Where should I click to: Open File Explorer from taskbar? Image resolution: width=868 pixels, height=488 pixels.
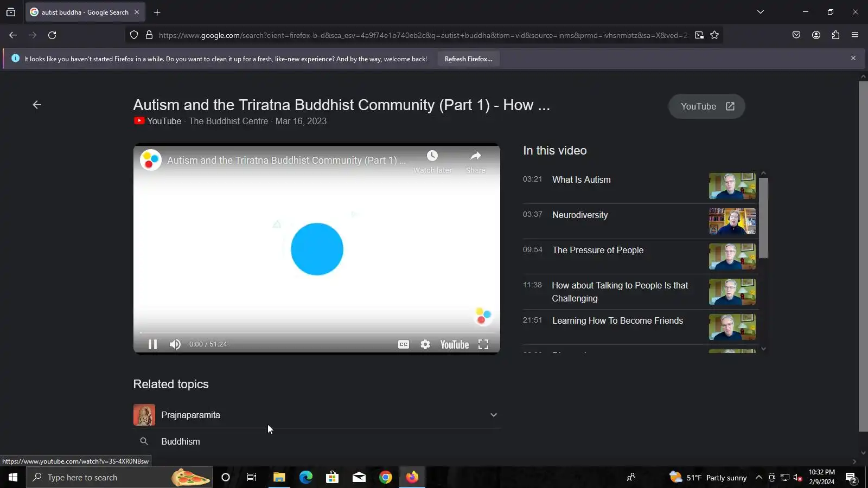pos(279,477)
